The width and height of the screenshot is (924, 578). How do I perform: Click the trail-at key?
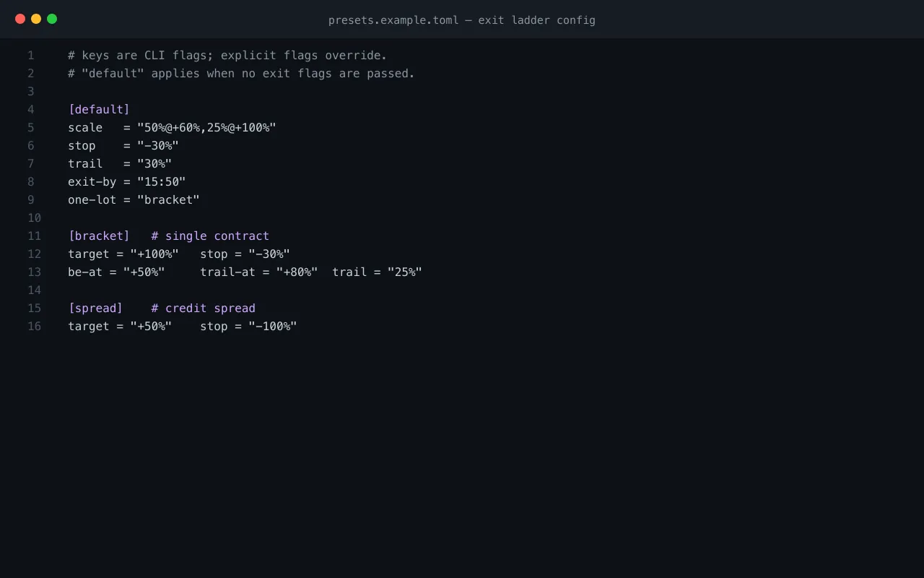coord(227,272)
